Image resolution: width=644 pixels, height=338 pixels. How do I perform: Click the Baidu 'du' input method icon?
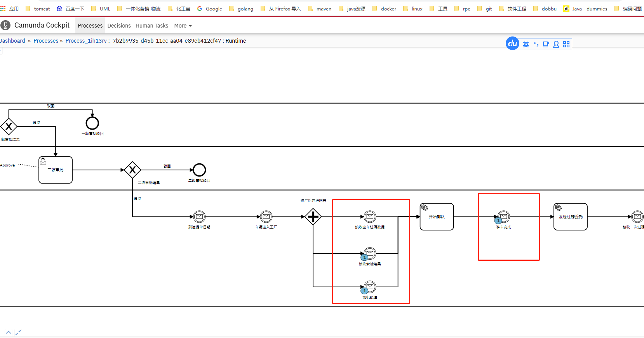[513, 43]
